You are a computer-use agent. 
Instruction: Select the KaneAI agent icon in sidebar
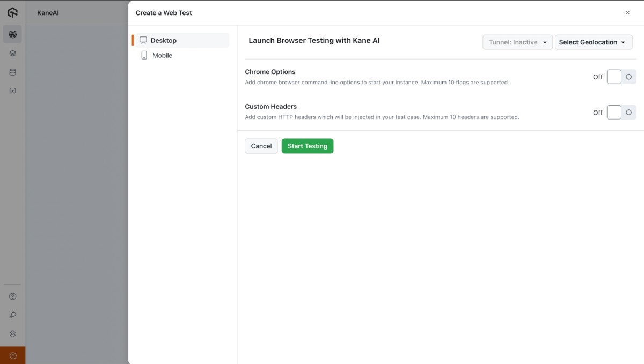pos(12,34)
